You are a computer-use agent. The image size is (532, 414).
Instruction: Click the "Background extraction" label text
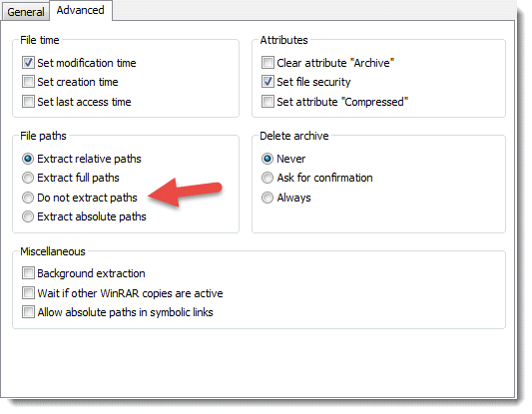click(91, 273)
